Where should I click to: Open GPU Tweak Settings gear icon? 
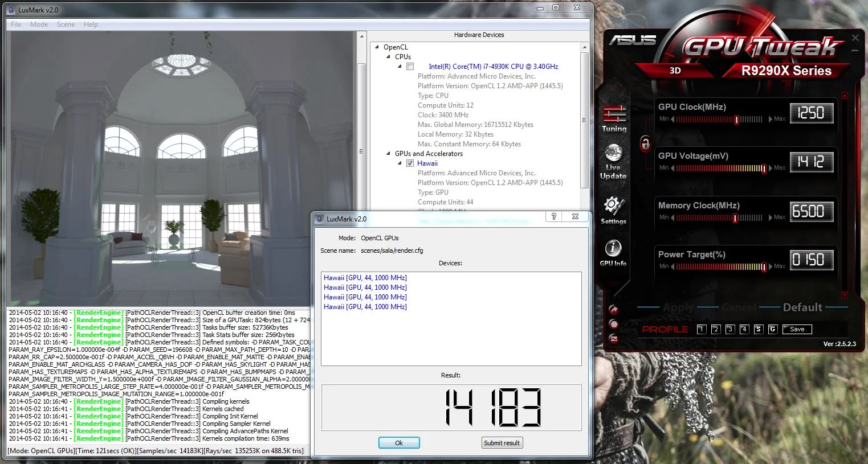coord(613,211)
